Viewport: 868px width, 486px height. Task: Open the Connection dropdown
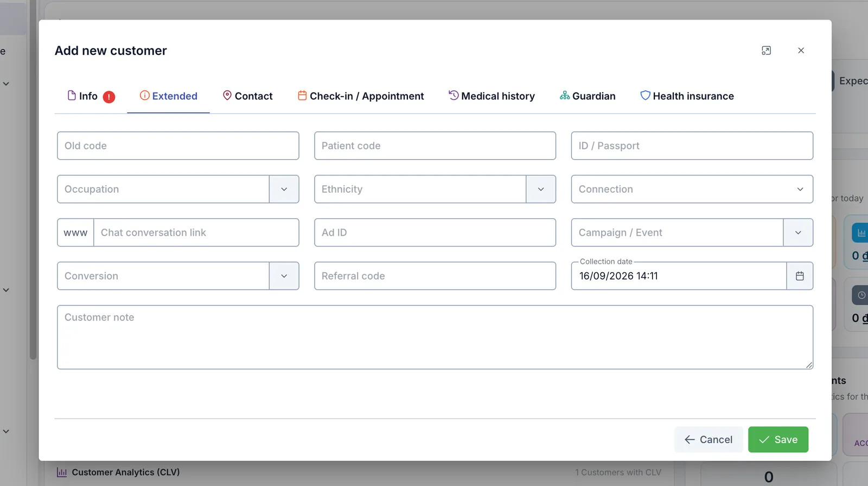pyautogui.click(x=692, y=189)
